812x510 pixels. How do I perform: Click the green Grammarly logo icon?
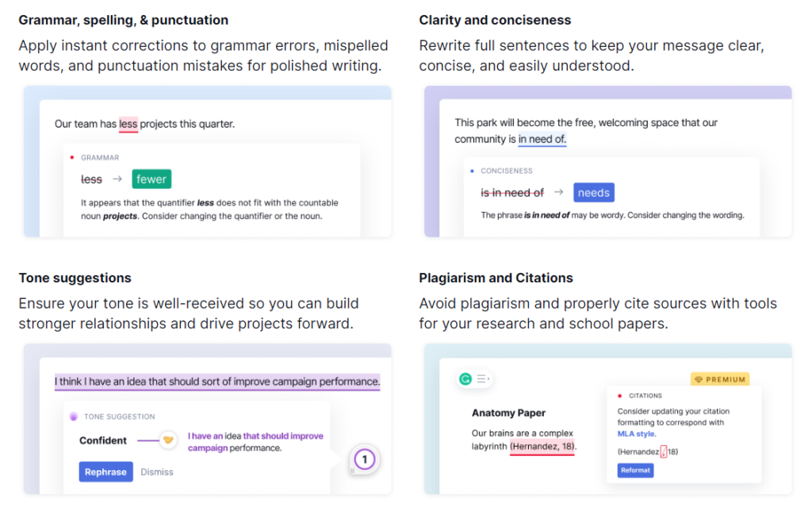465,379
